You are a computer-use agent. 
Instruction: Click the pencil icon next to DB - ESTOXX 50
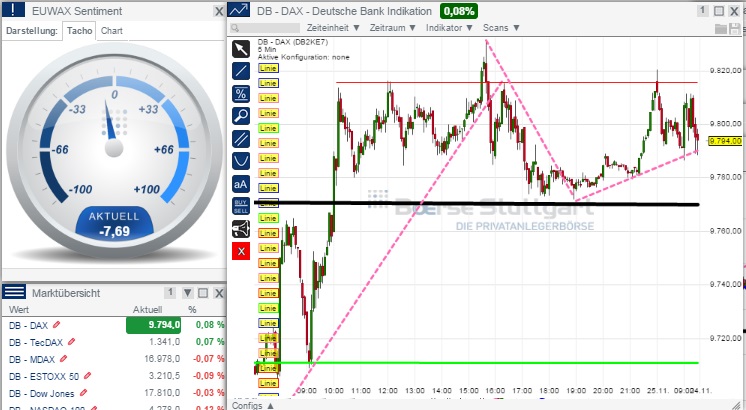click(87, 376)
